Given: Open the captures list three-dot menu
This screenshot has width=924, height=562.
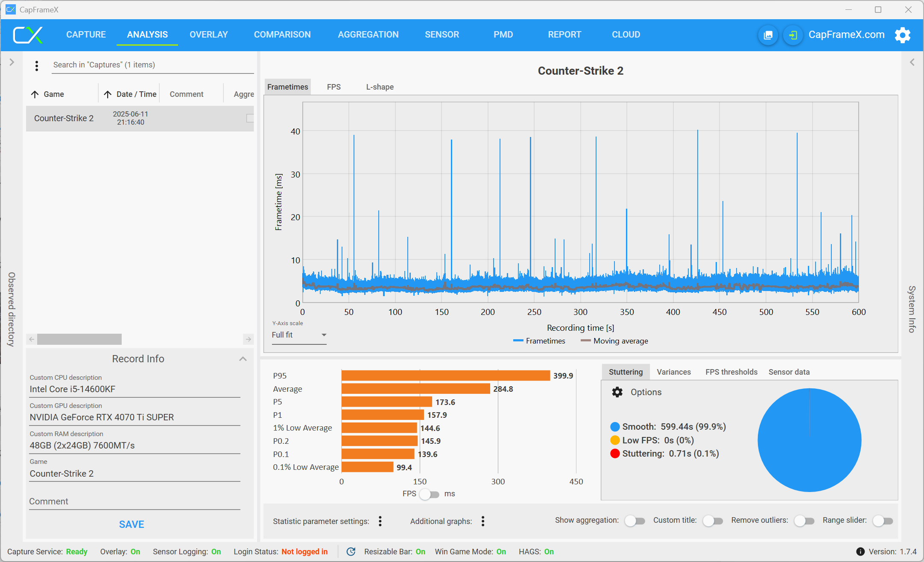Looking at the screenshot, I should [x=37, y=66].
